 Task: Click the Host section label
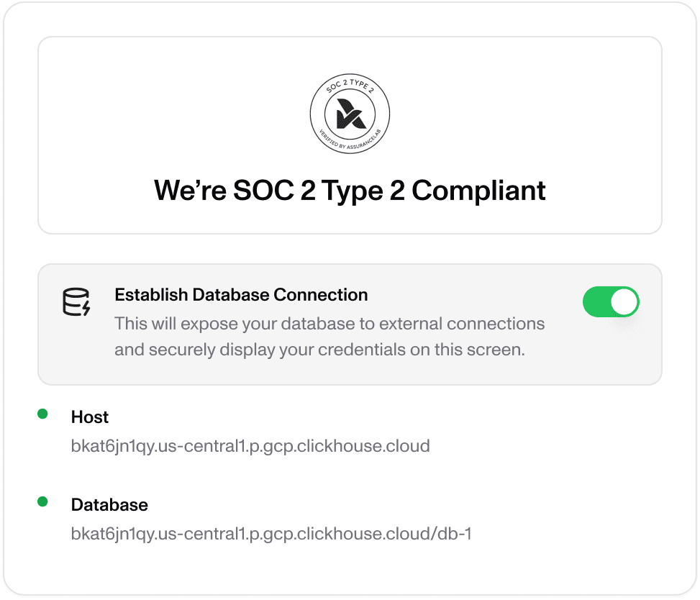click(x=89, y=417)
